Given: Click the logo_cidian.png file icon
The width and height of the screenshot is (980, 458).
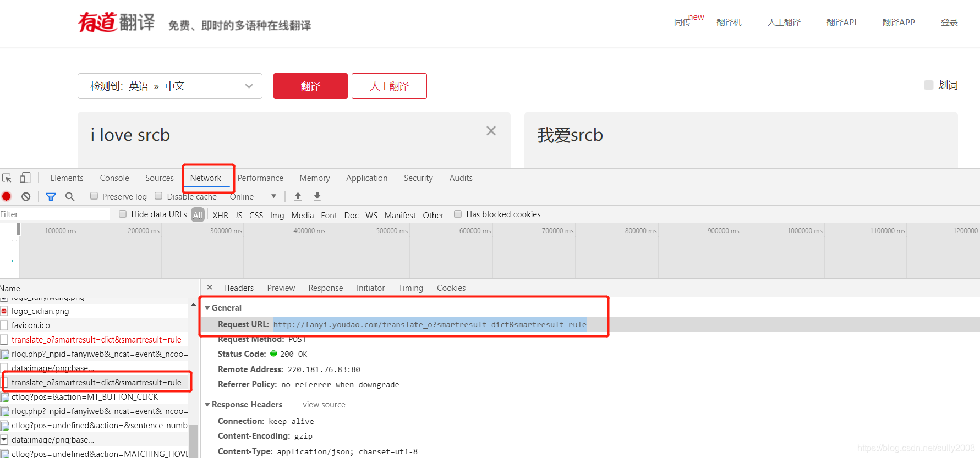Looking at the screenshot, I should [4, 311].
